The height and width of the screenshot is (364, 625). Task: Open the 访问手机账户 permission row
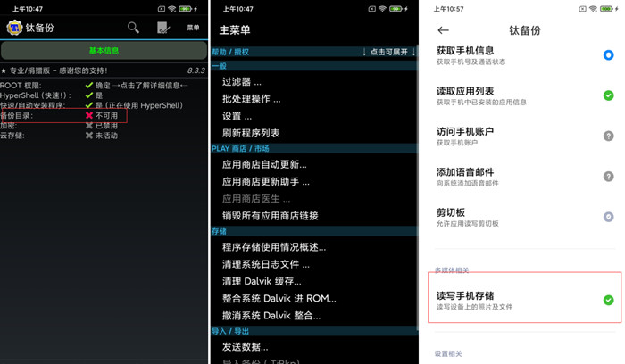pos(525,136)
